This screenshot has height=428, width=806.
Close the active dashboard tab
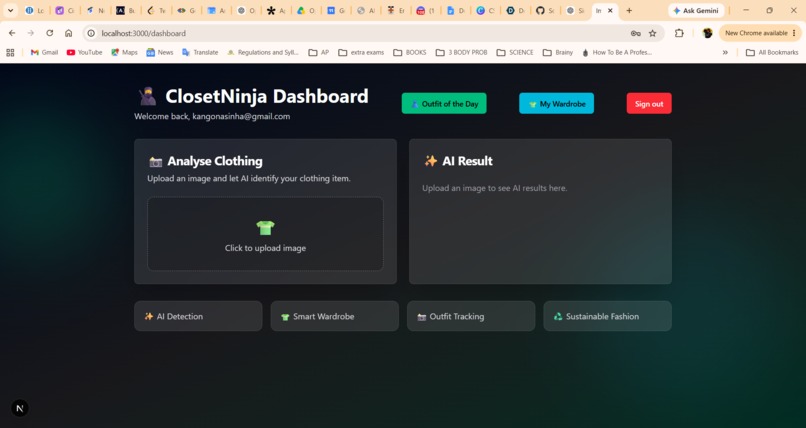pos(610,10)
